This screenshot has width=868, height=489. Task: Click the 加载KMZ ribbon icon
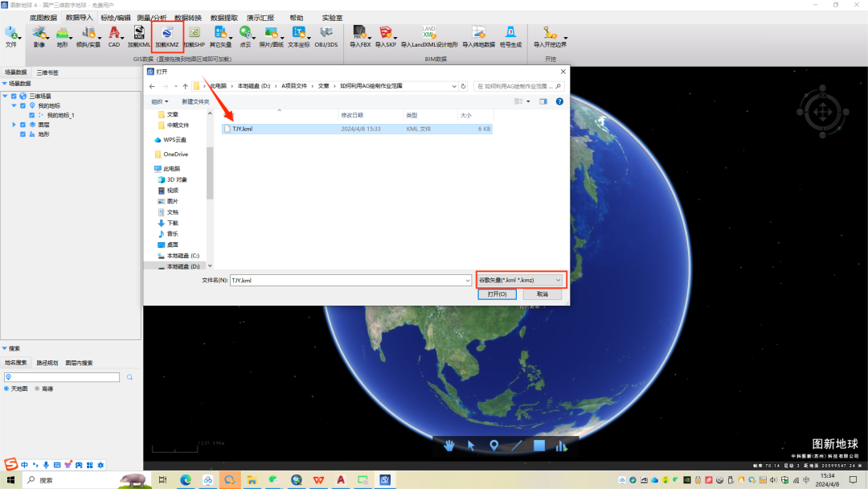166,36
